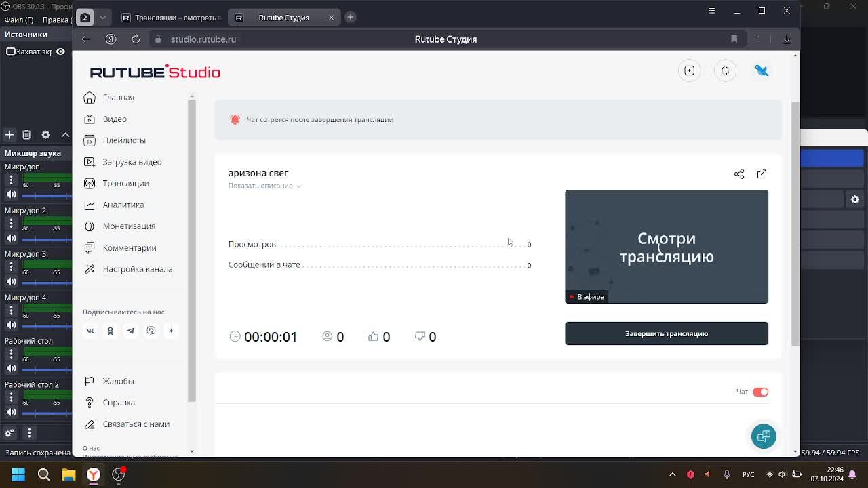Open broadcast in new window icon
The height and width of the screenshot is (488, 868).
762,174
